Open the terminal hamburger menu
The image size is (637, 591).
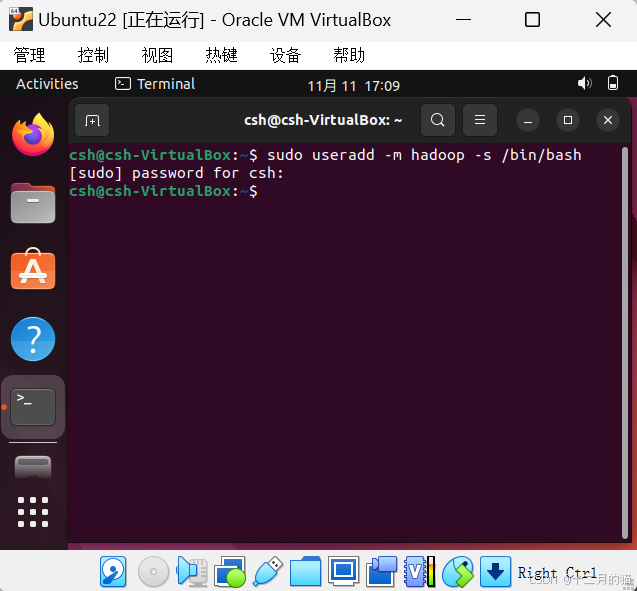pyautogui.click(x=480, y=120)
